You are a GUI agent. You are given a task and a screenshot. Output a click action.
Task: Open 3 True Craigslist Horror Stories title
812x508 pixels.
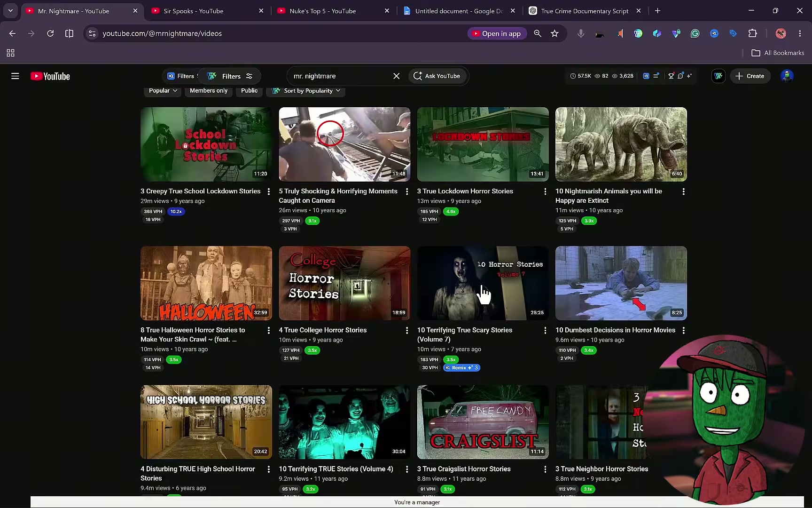464,468
